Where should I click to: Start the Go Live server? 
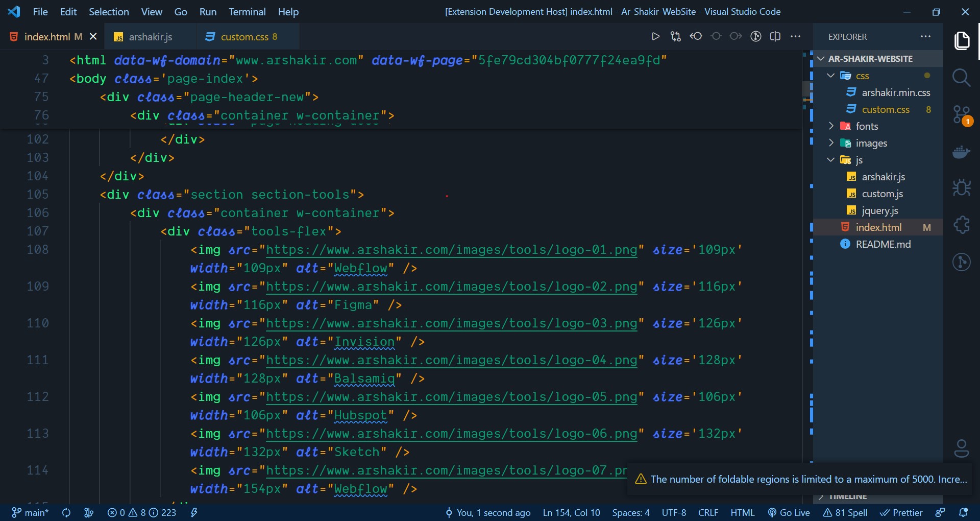(x=789, y=512)
